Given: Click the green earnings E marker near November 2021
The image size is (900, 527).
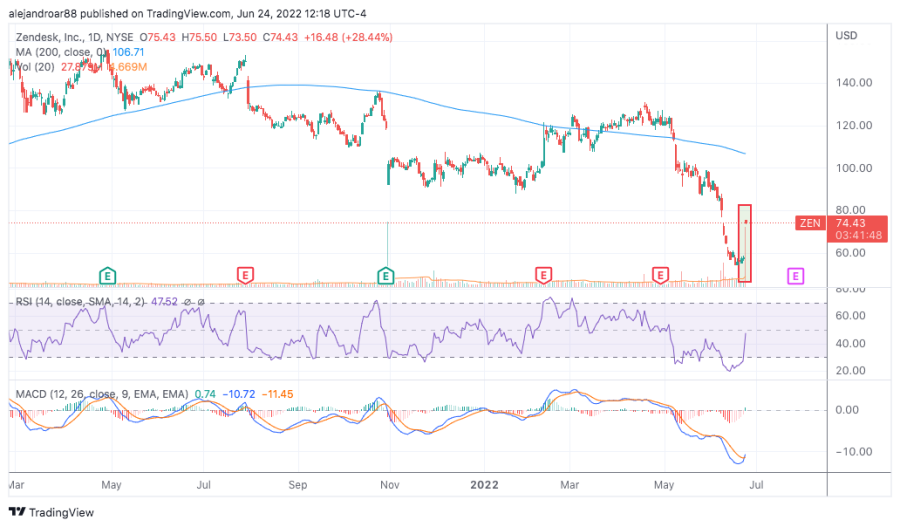Looking at the screenshot, I should (386, 276).
